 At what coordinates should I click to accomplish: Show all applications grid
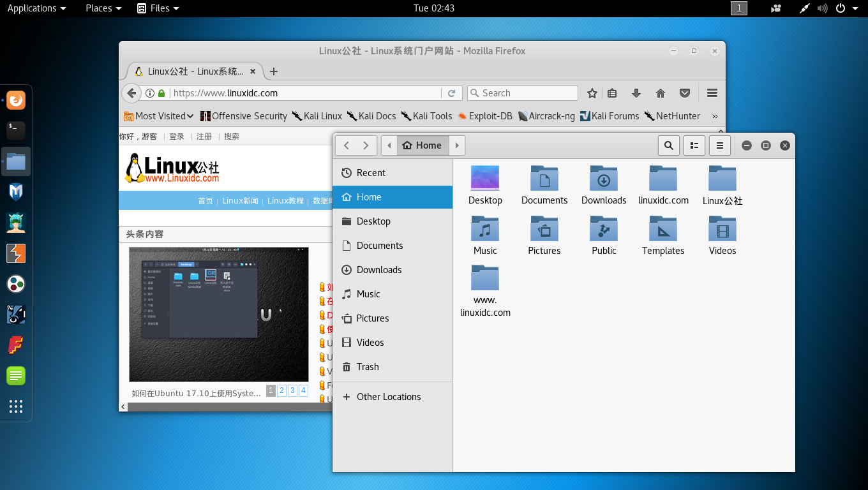[x=16, y=406]
